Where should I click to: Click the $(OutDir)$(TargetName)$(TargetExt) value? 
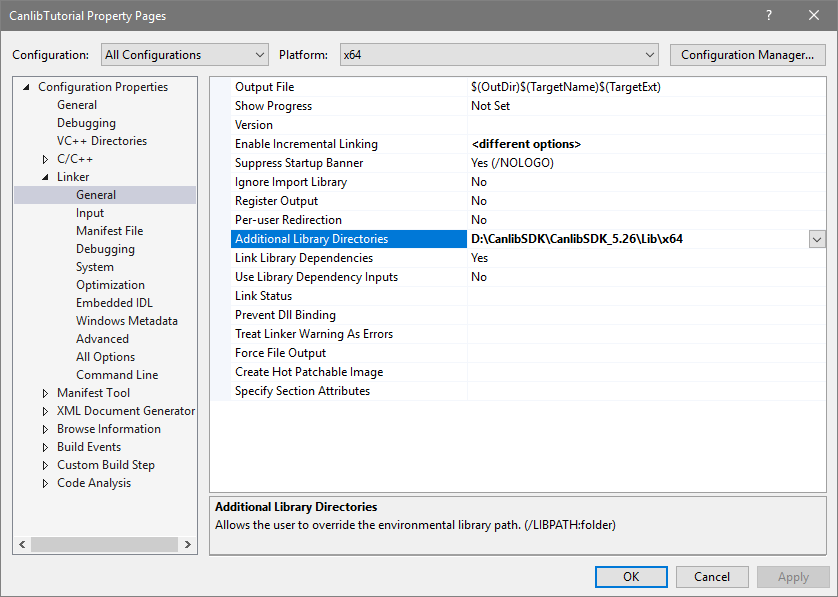tap(565, 87)
